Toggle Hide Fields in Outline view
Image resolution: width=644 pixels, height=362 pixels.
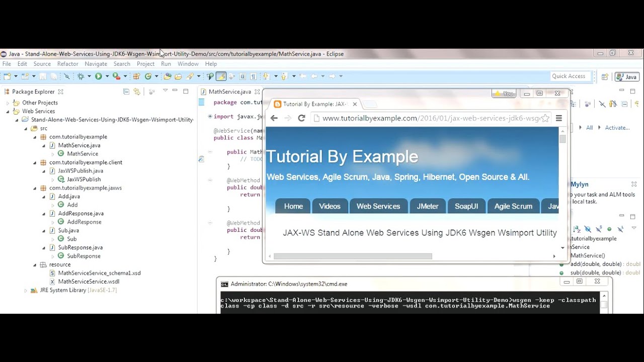tap(588, 229)
